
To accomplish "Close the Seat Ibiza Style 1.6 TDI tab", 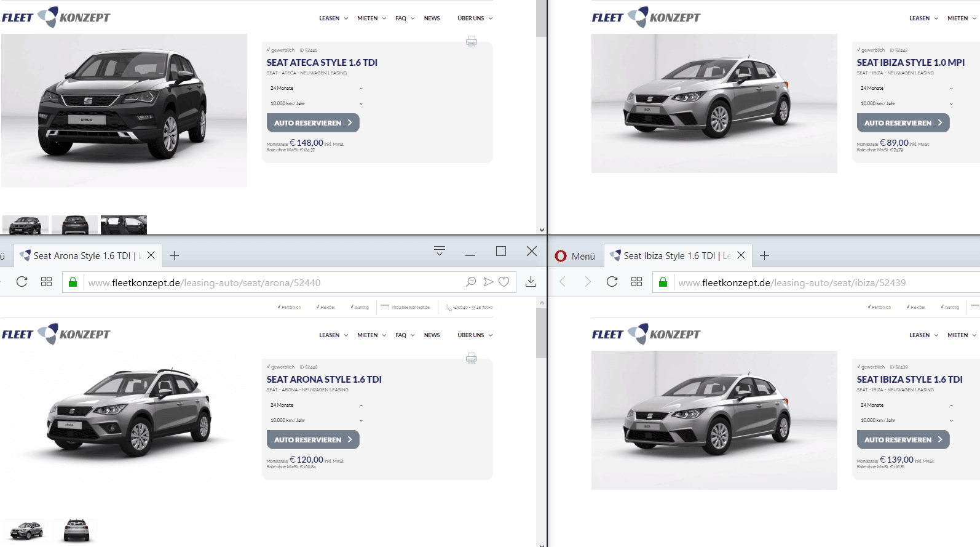I will click(x=741, y=255).
